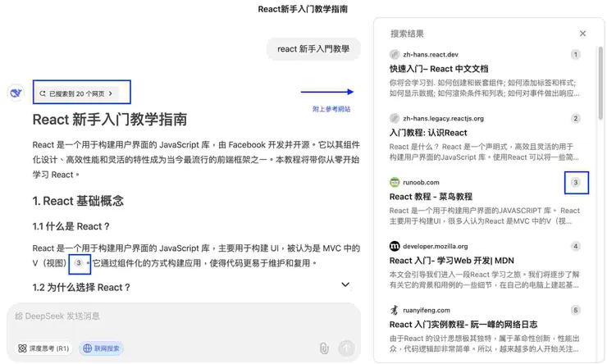This screenshot has height=364, width=607.
Task: Click the snippet beginning '本文会引导我们进入一段React'
Action: (x=484, y=280)
